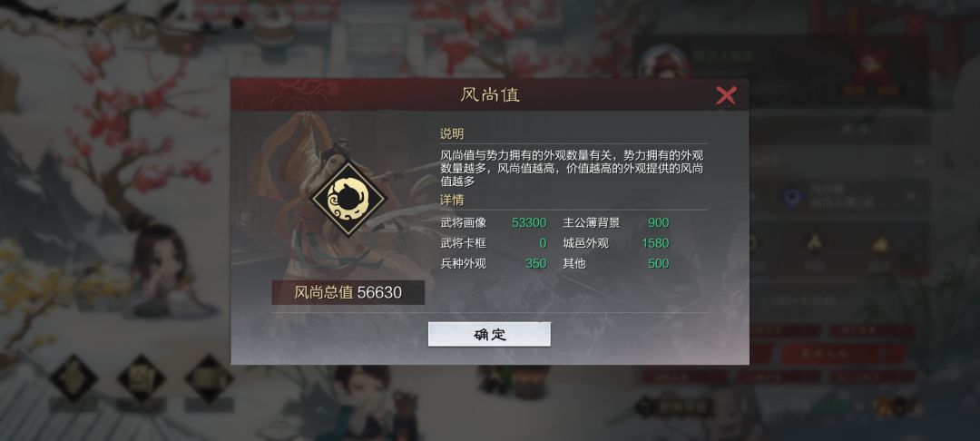Select the 武将画像 53300 detail row
Image resolution: width=980 pixels, height=441 pixels.
pyautogui.click(x=494, y=223)
